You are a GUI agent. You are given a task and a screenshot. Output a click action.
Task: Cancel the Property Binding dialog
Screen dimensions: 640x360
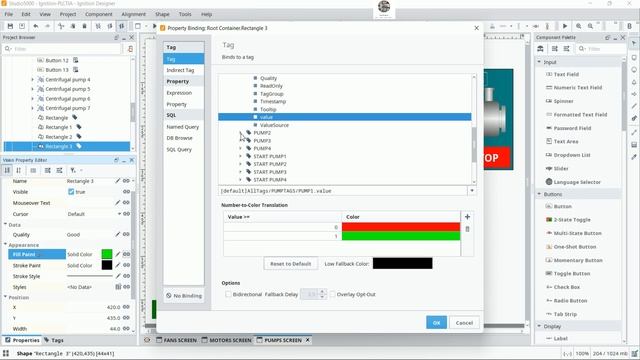point(464,322)
